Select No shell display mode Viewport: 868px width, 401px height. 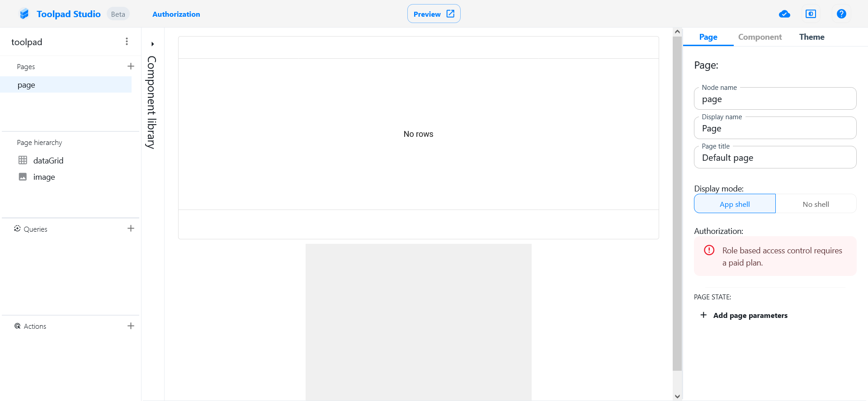pos(816,204)
